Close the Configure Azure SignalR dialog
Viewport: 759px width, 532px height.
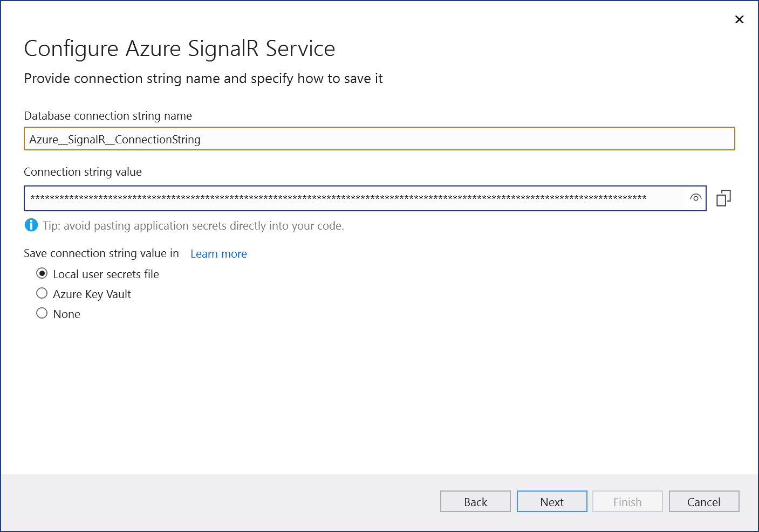[739, 19]
